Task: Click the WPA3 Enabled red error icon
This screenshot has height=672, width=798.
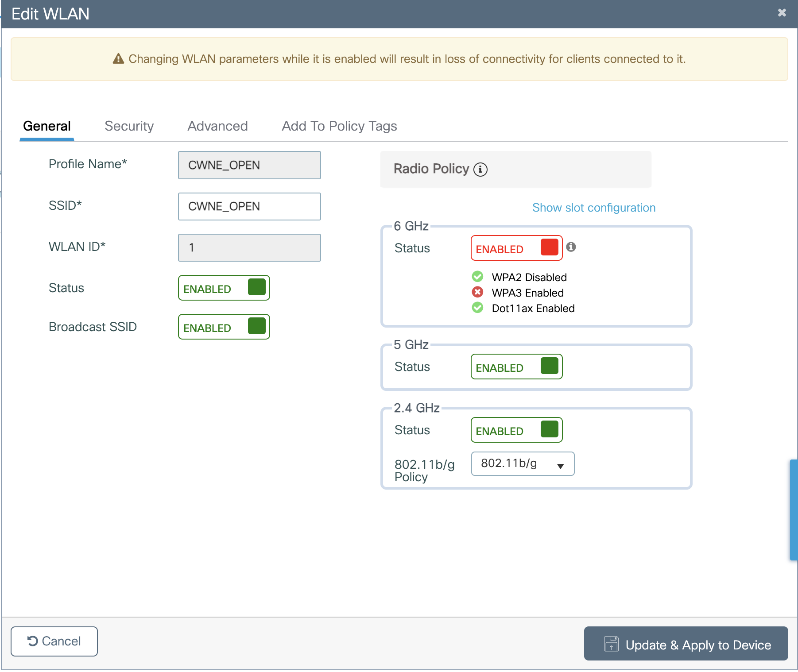Action: click(x=477, y=292)
